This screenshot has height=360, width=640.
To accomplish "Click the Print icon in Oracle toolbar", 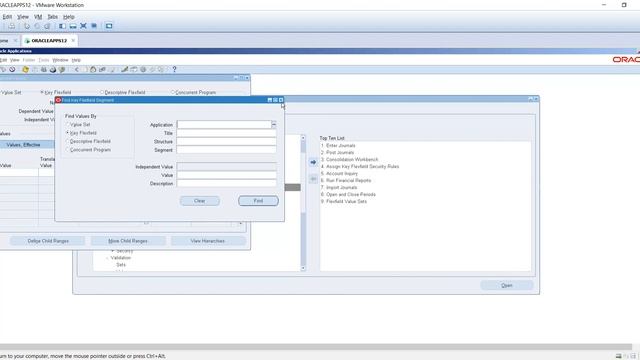I will tap(53, 69).
